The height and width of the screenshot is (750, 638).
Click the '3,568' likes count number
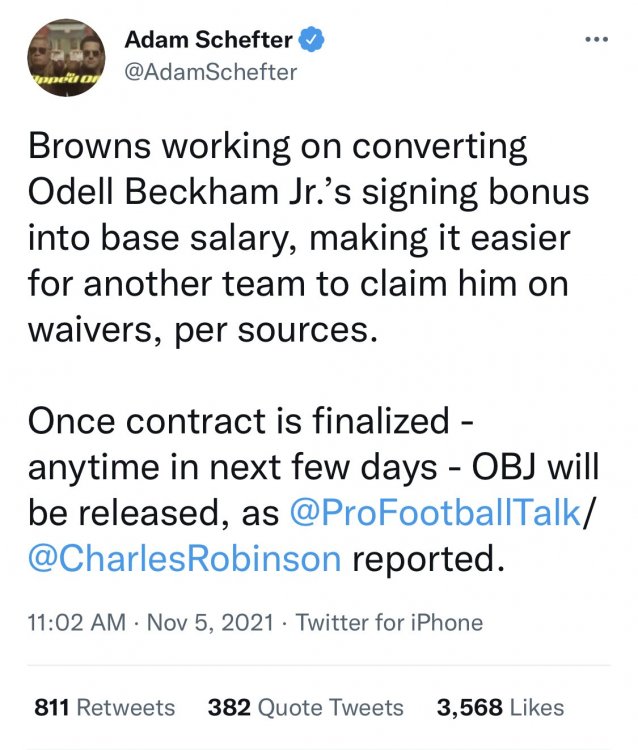(x=470, y=707)
